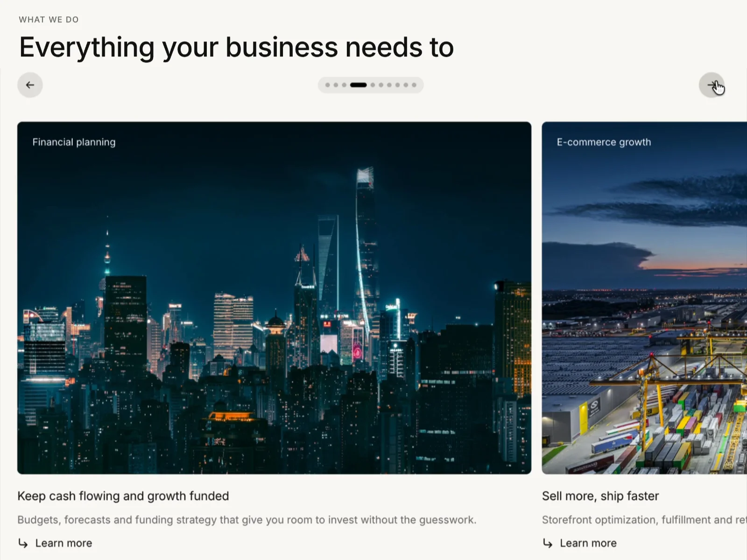Click the arrow icon beside E-commerce growth's Learn more
Image resolution: width=747 pixels, height=560 pixels.
pyautogui.click(x=548, y=543)
